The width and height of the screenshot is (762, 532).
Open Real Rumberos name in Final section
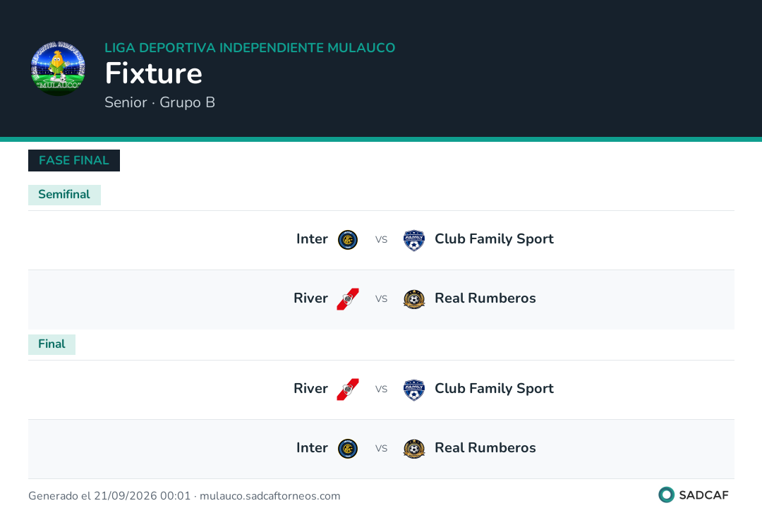tap(485, 448)
